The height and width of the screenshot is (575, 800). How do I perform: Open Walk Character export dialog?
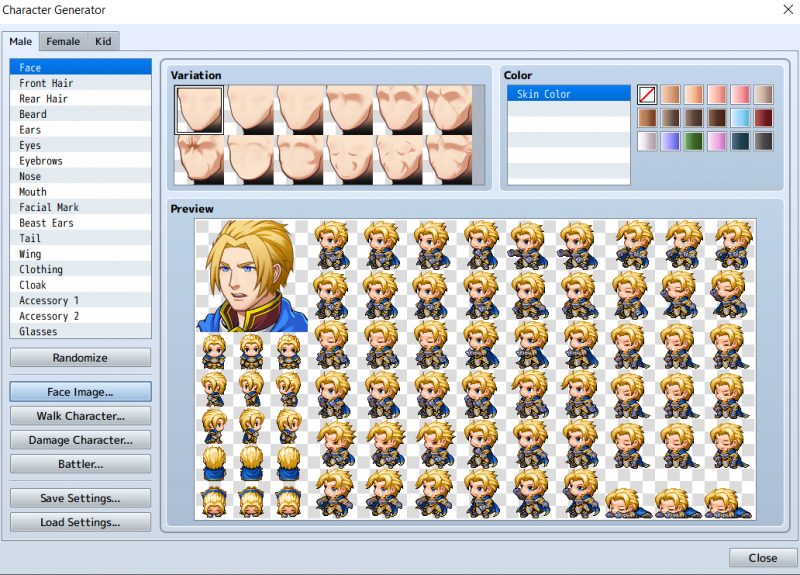coord(80,416)
